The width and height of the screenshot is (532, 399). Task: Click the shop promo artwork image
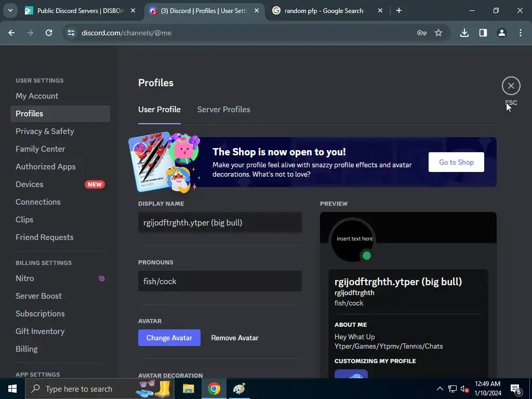click(x=165, y=162)
